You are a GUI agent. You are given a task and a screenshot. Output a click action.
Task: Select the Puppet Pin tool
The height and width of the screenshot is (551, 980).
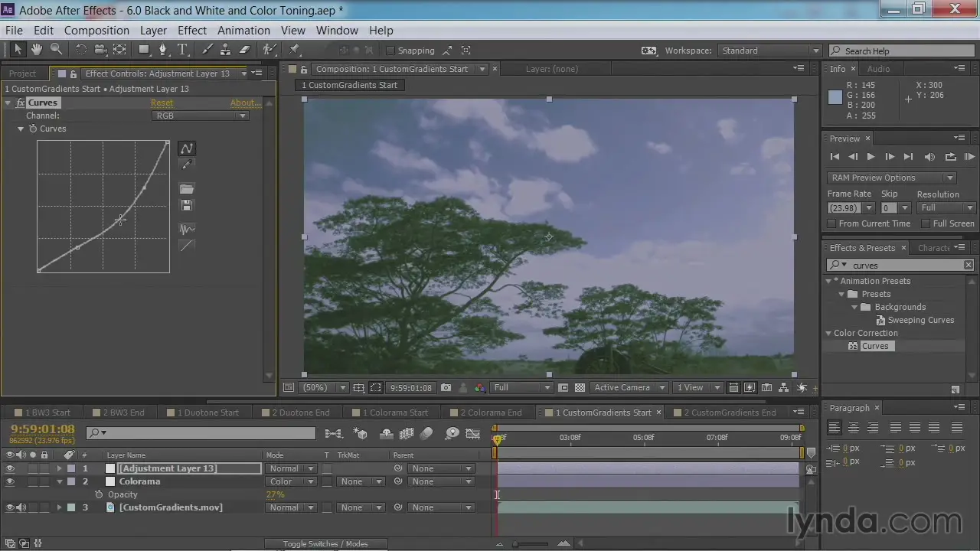(x=294, y=50)
